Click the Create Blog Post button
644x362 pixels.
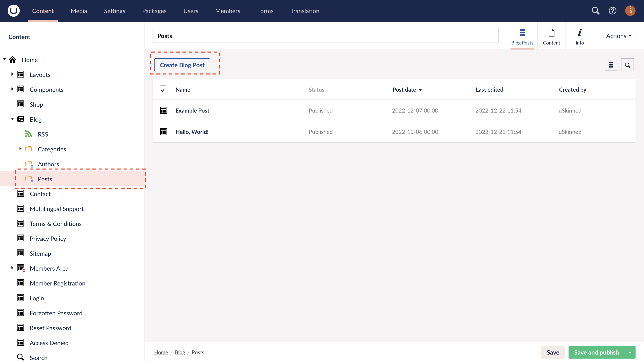[182, 65]
